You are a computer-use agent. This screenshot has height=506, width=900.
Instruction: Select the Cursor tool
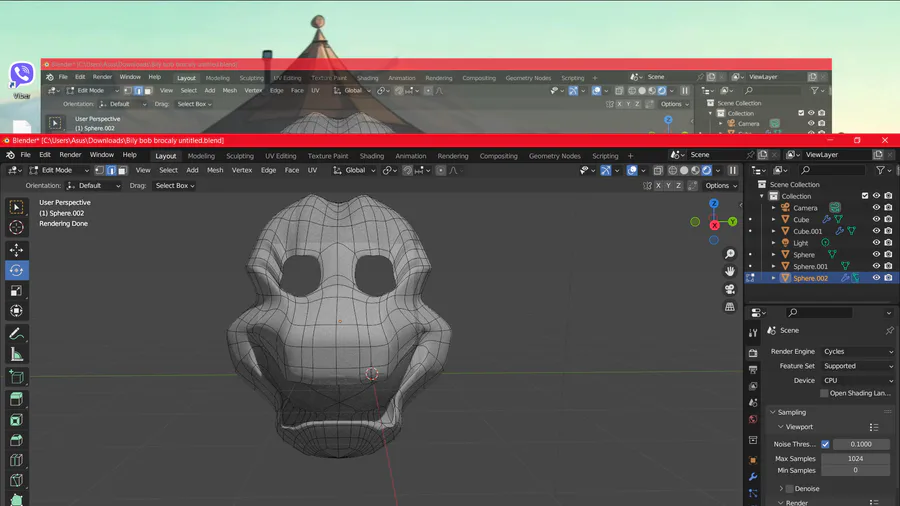tap(16, 228)
